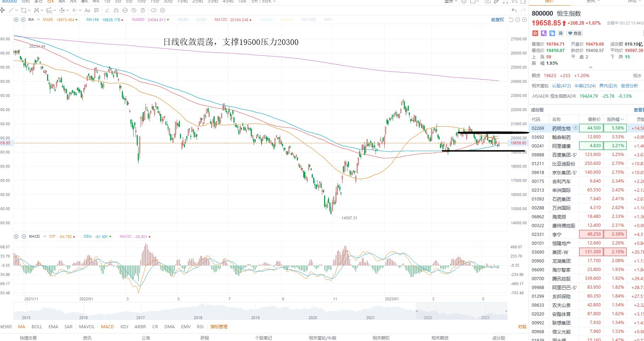This screenshot has height=341, width=644.
Task: Open MA indicator settings gear
Action: (x=16, y=20)
